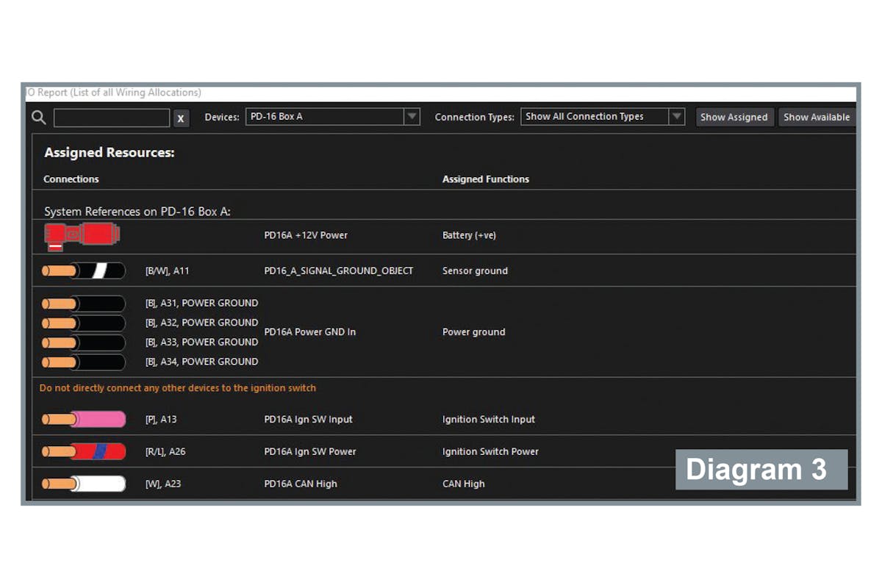Select the PD16_A_SIGNAL_GROUND_OBJECT entry
The image size is (882, 588).
tap(338, 271)
